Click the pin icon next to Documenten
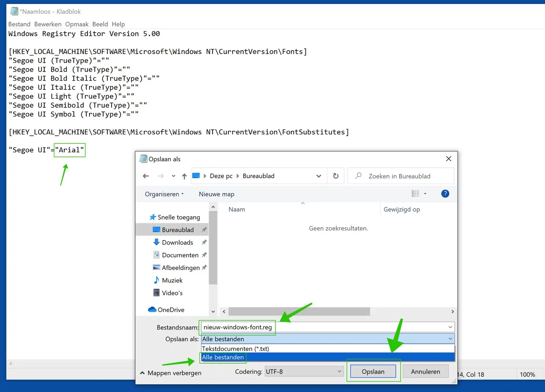This screenshot has width=545, height=392. coord(204,255)
